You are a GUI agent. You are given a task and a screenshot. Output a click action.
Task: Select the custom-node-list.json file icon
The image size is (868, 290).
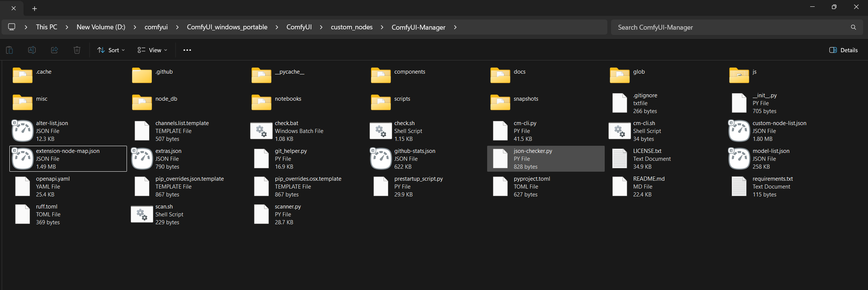point(739,131)
